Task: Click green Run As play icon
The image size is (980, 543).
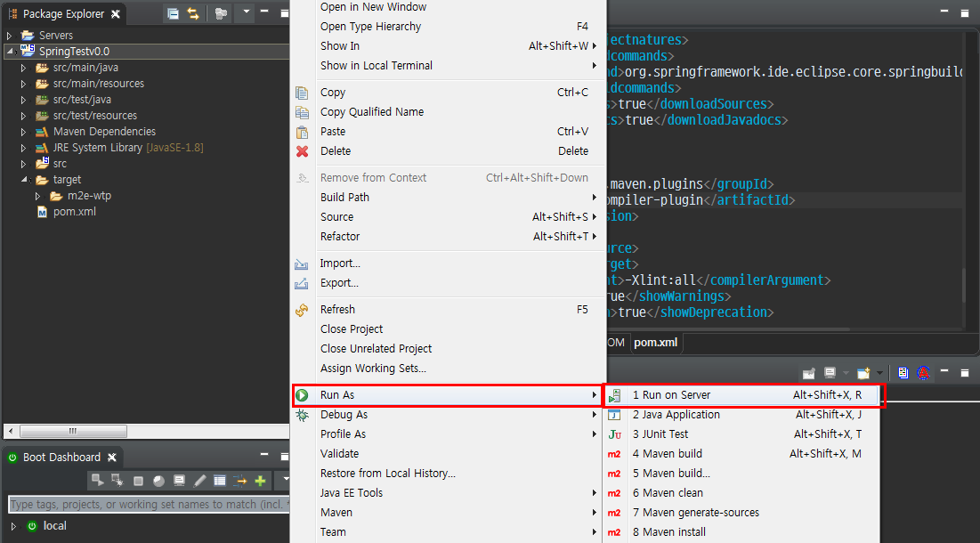Action: [x=302, y=395]
